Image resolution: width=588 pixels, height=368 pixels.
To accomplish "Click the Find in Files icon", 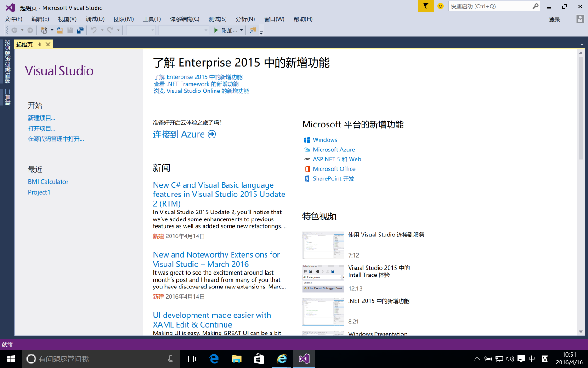I will click(253, 30).
